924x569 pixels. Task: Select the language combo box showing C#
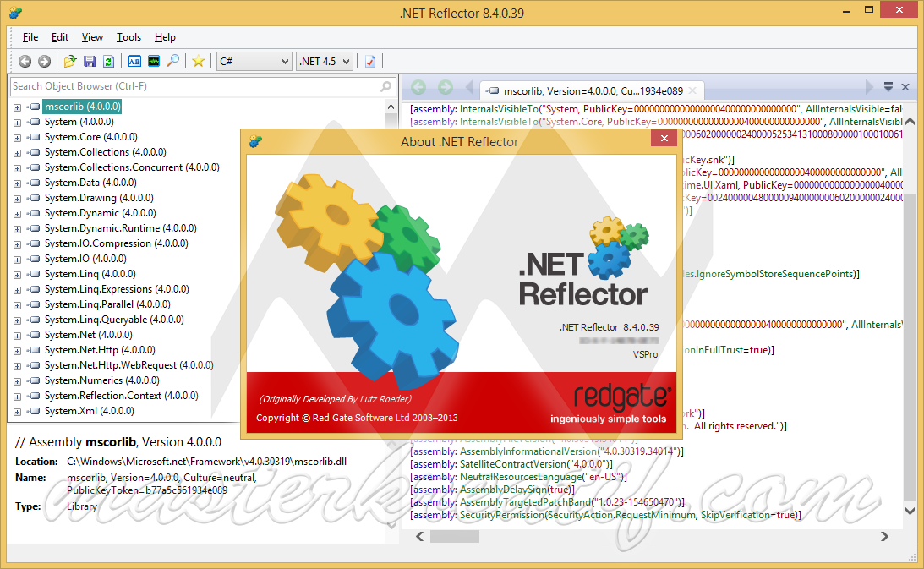click(254, 62)
